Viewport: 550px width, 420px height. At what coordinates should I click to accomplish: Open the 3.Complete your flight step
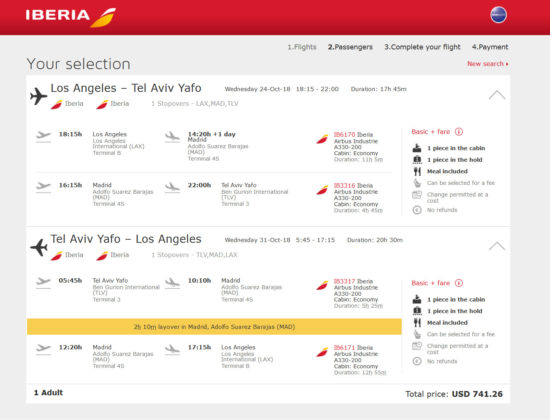[422, 47]
